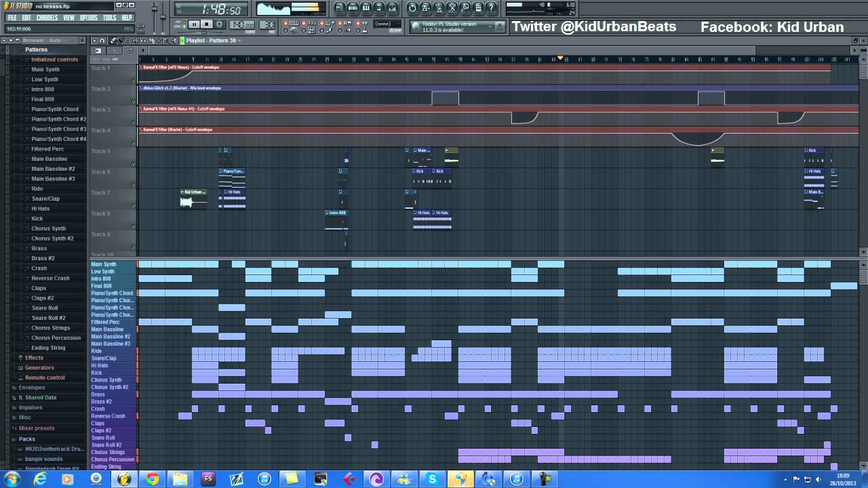Click the volume icon in system tray
The image size is (868, 488).
click(818, 479)
